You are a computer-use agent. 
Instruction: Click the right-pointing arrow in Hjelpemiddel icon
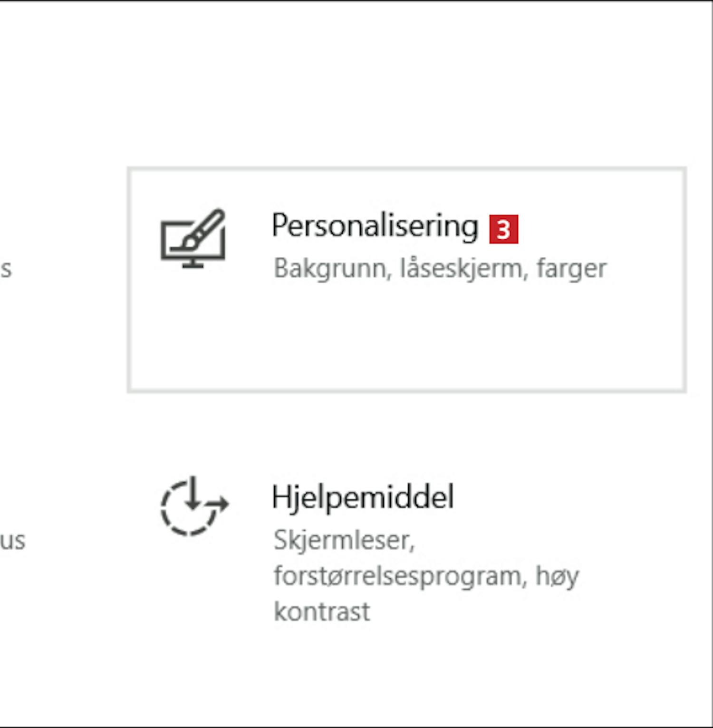tap(218, 503)
